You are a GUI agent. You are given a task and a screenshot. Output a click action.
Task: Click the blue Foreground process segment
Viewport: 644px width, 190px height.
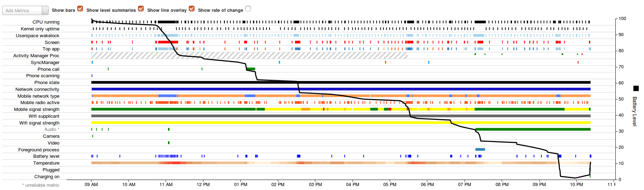point(480,149)
